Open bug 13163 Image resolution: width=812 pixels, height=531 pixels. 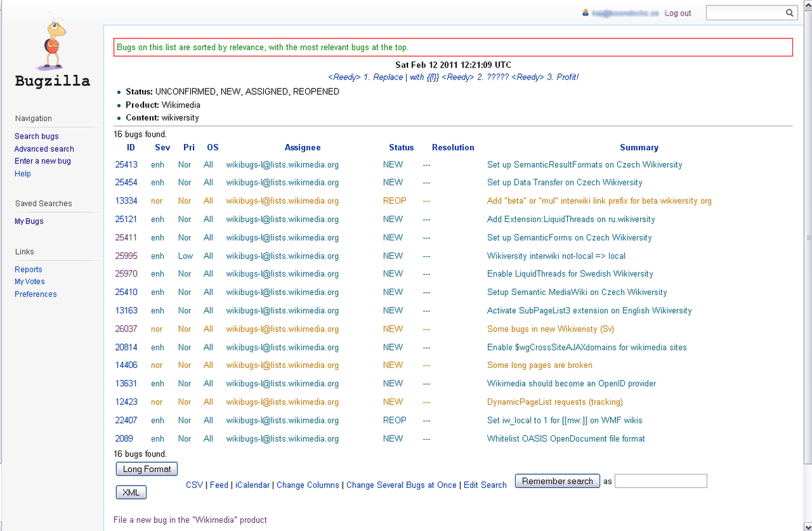click(x=126, y=310)
